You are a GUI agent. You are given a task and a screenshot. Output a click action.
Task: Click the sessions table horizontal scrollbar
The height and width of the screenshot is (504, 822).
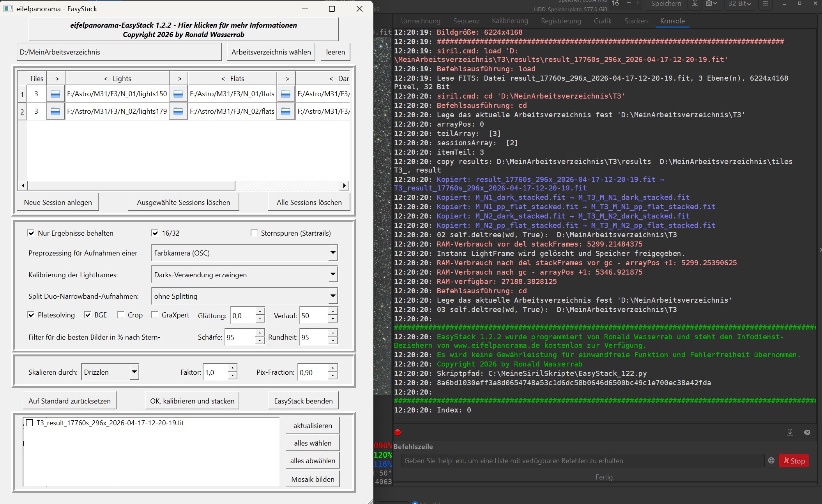click(x=131, y=185)
